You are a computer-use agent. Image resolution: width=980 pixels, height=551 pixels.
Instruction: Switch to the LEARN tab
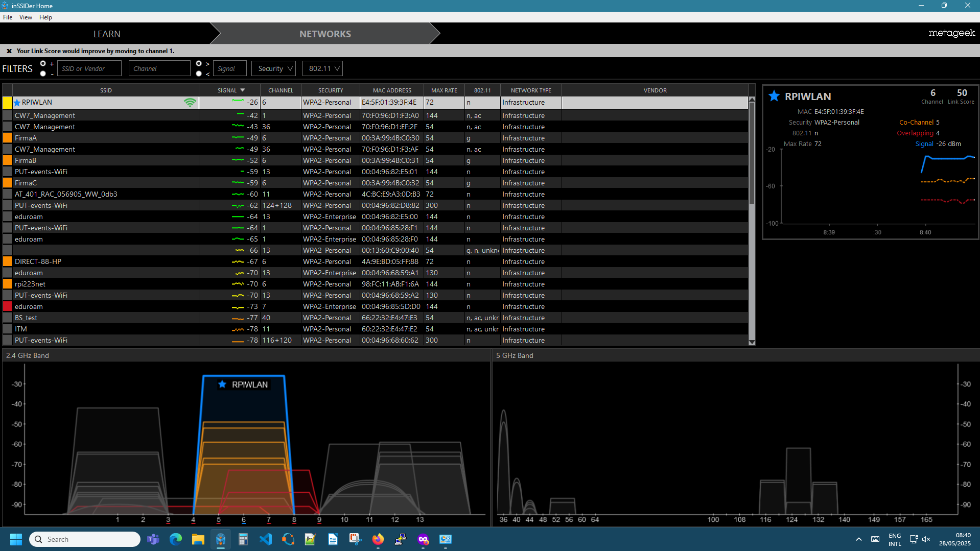tap(107, 34)
